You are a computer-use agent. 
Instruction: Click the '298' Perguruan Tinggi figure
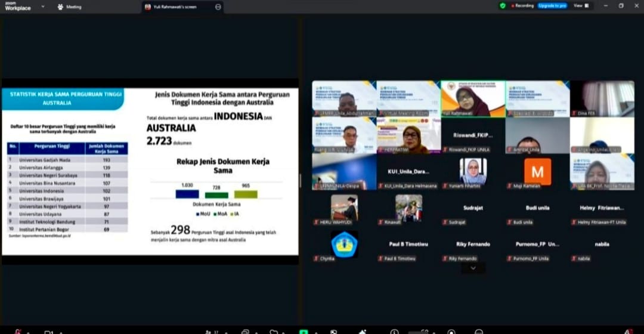[x=180, y=230]
